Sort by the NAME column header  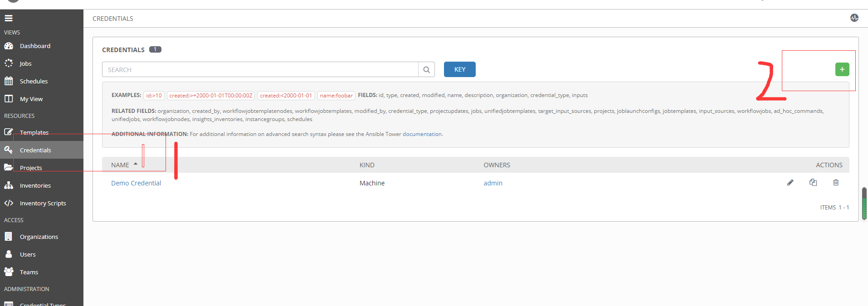pyautogui.click(x=120, y=165)
